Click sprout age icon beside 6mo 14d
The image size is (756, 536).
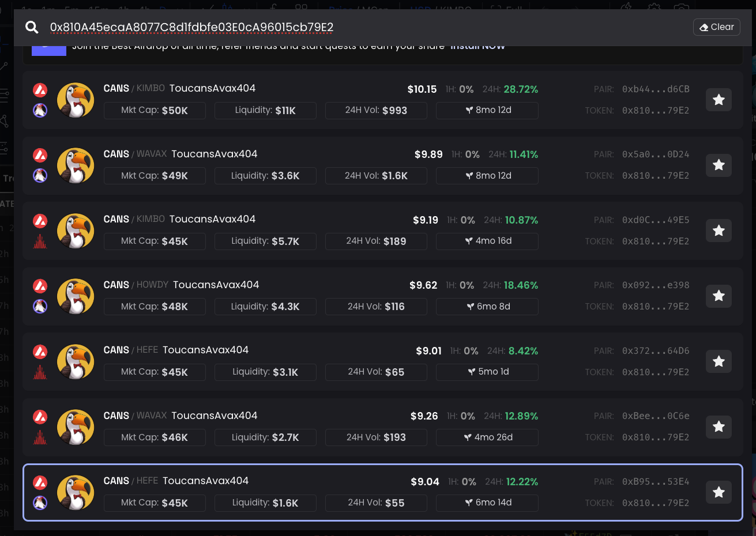(x=469, y=503)
